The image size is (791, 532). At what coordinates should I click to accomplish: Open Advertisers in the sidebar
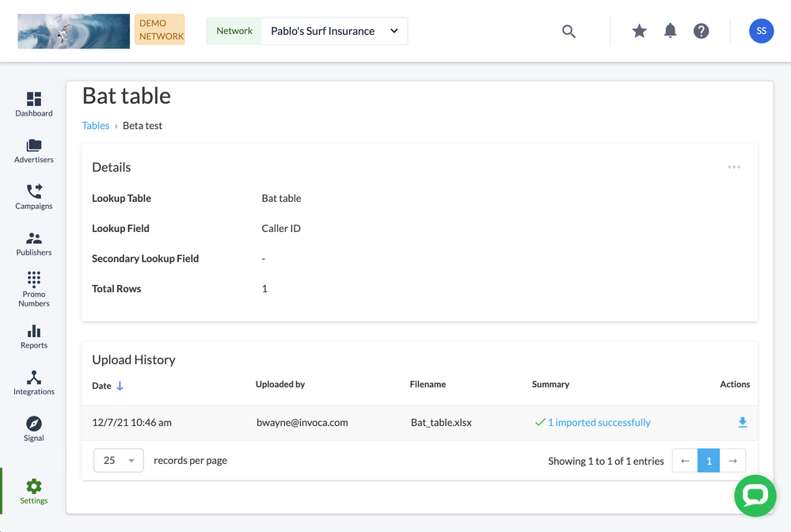[x=34, y=151]
